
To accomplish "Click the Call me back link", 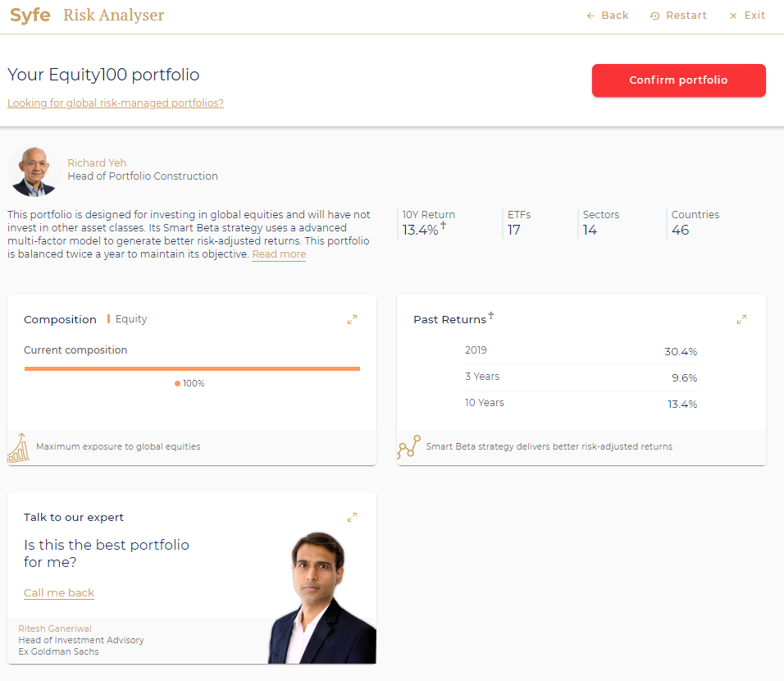I will [59, 593].
